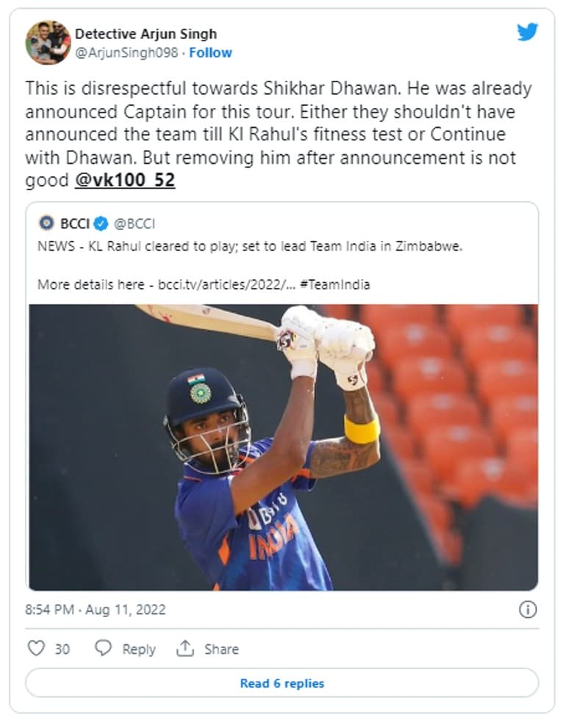Screen dimensions: 588x728
Task: Like the tweet with heart icon
Action: pos(36,649)
